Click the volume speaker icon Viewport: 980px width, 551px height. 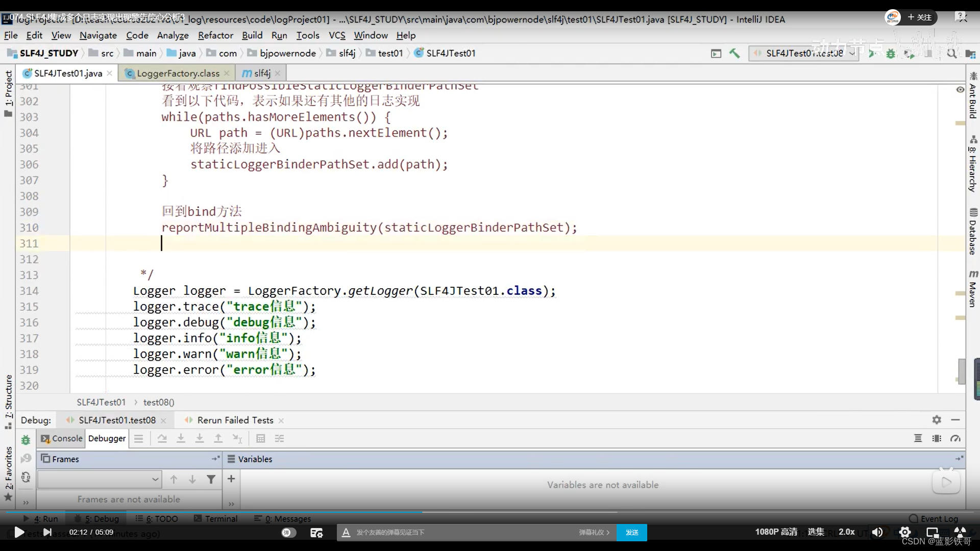click(877, 532)
